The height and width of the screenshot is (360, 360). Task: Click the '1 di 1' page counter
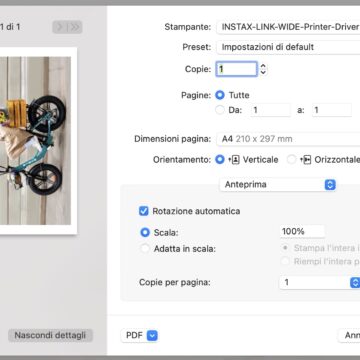[x=10, y=27]
